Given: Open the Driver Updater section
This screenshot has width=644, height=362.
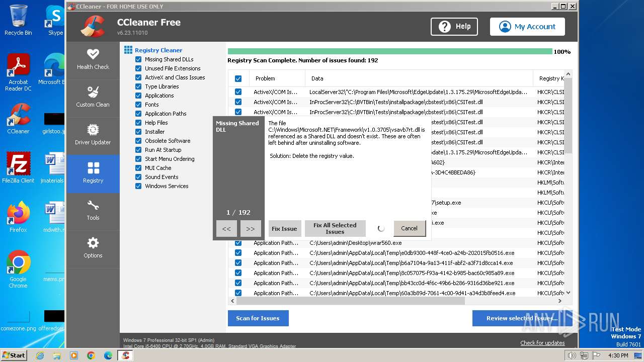Looking at the screenshot, I should [93, 135].
